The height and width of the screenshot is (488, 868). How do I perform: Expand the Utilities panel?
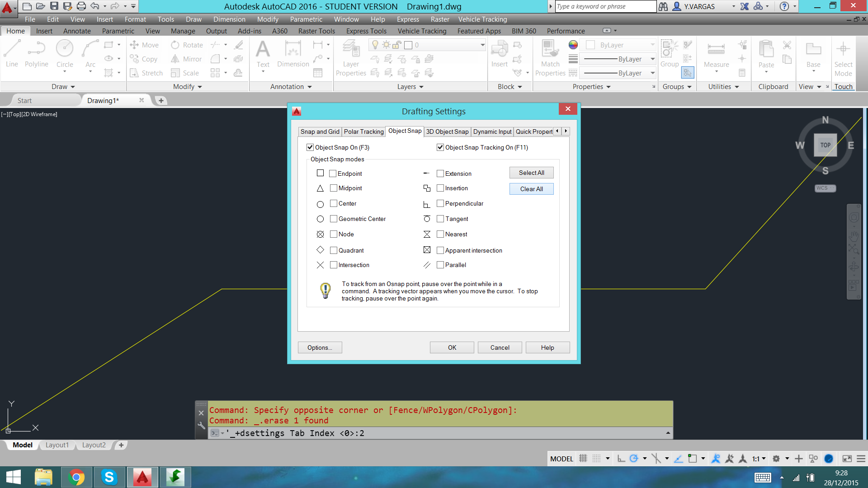click(723, 86)
